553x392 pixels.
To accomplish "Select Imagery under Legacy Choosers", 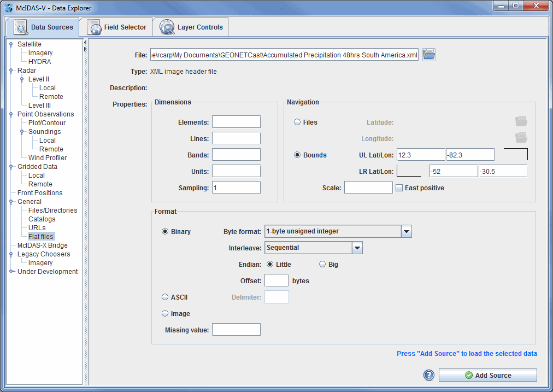I will (x=40, y=263).
